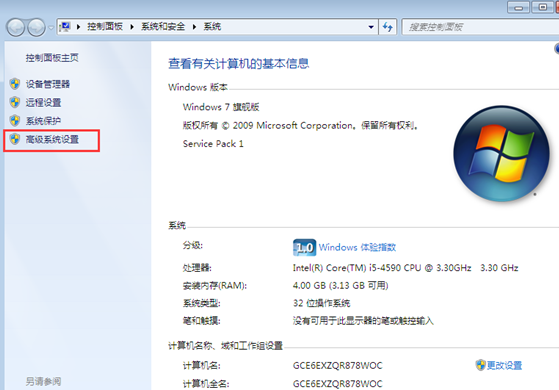The height and width of the screenshot is (390, 559).
Task: Click the Refresh button beside address bar
Action: [388, 27]
